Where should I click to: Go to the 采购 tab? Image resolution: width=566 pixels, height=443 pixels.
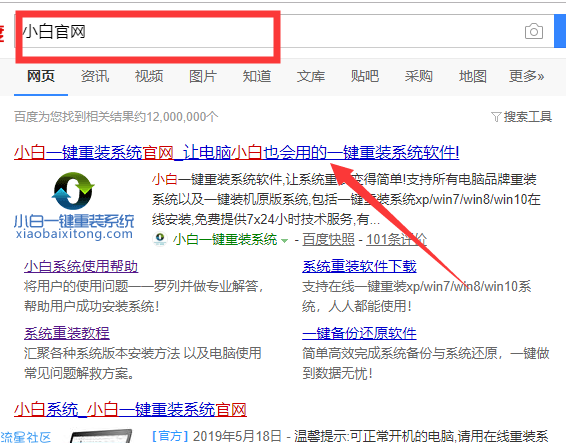pyautogui.click(x=419, y=76)
